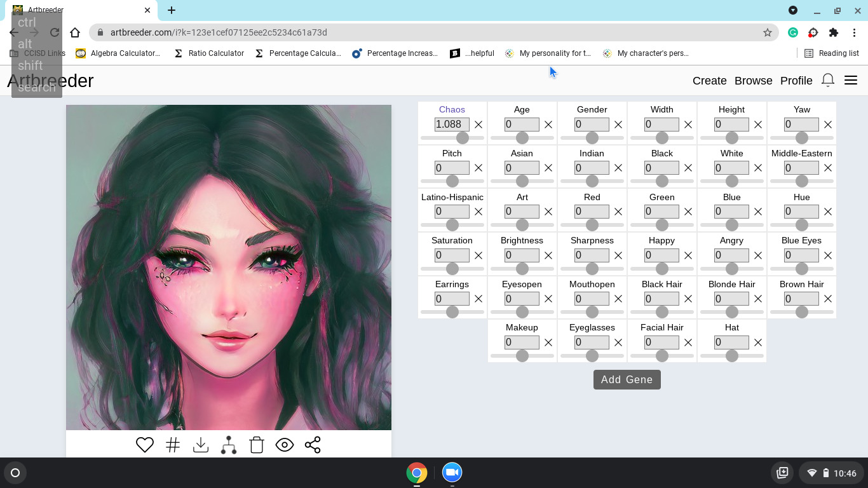Open tags using the hashtag icon
The width and height of the screenshot is (868, 488).
pos(173,445)
